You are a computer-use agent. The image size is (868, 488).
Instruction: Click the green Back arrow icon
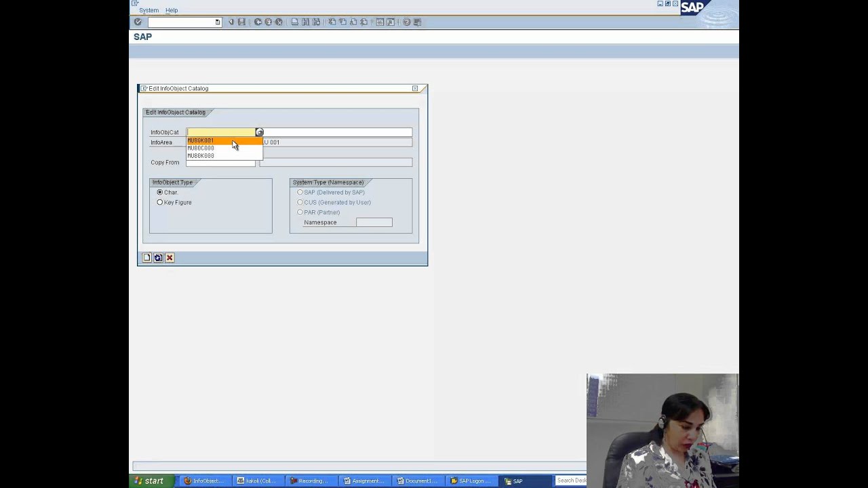(258, 22)
